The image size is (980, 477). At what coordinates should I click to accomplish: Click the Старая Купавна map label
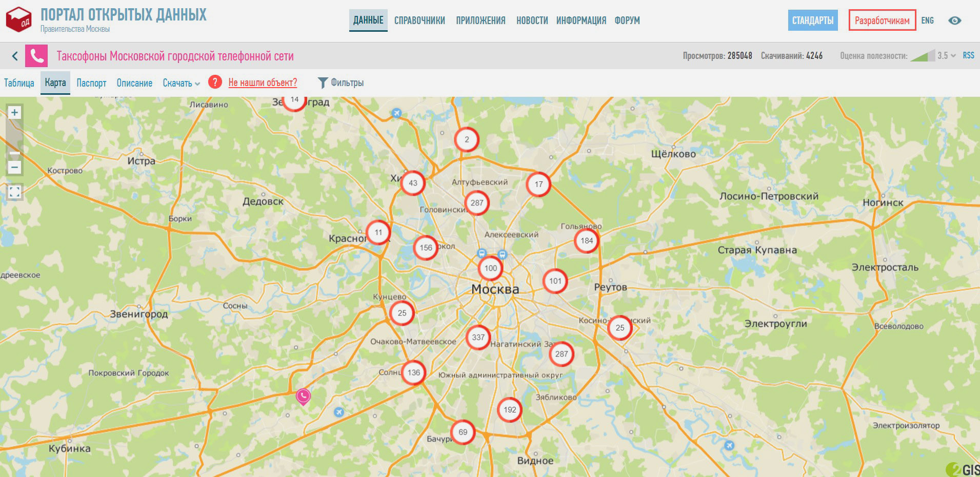[x=757, y=250]
